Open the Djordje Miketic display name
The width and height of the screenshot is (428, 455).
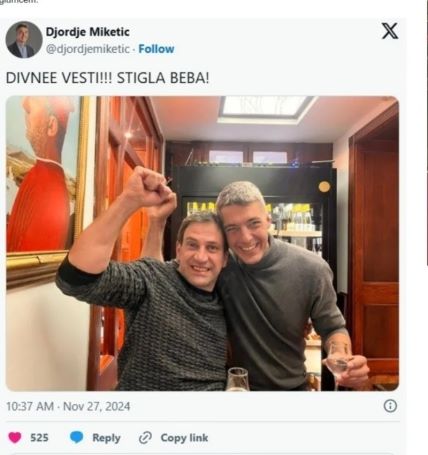tap(88, 32)
